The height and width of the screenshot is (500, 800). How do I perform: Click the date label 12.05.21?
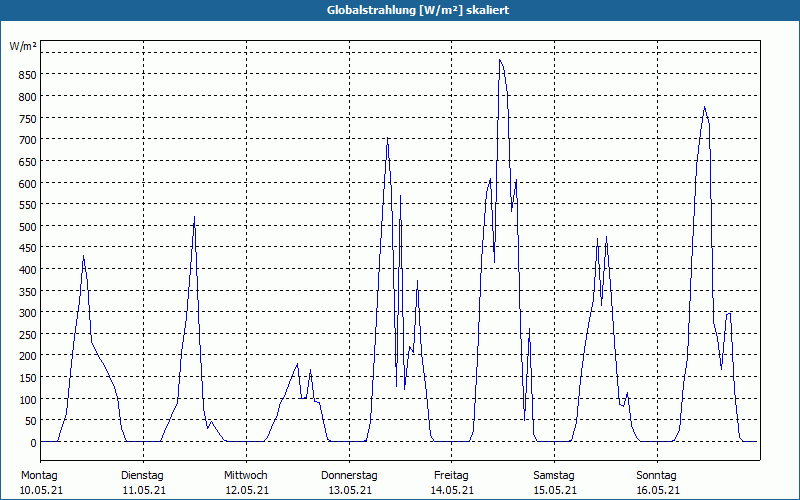(247, 491)
